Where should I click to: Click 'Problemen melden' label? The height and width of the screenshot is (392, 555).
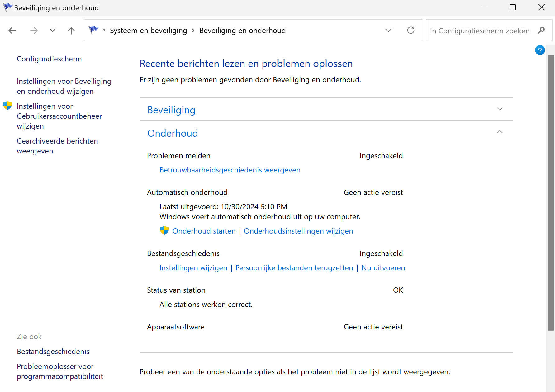[179, 156]
